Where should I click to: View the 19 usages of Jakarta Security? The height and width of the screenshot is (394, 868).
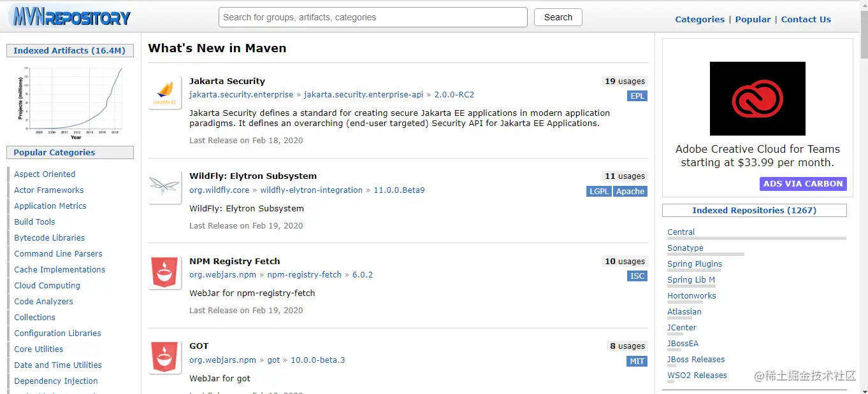tap(625, 81)
